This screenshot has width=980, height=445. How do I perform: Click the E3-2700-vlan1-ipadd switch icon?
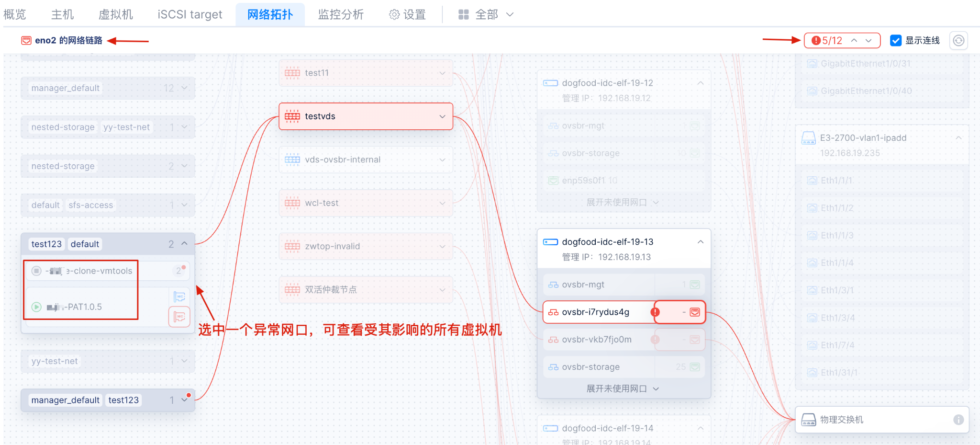pos(808,138)
